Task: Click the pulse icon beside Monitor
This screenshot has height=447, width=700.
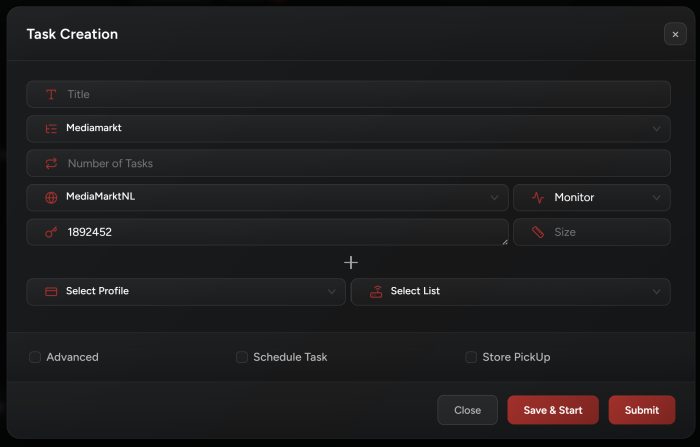Action: [538, 197]
